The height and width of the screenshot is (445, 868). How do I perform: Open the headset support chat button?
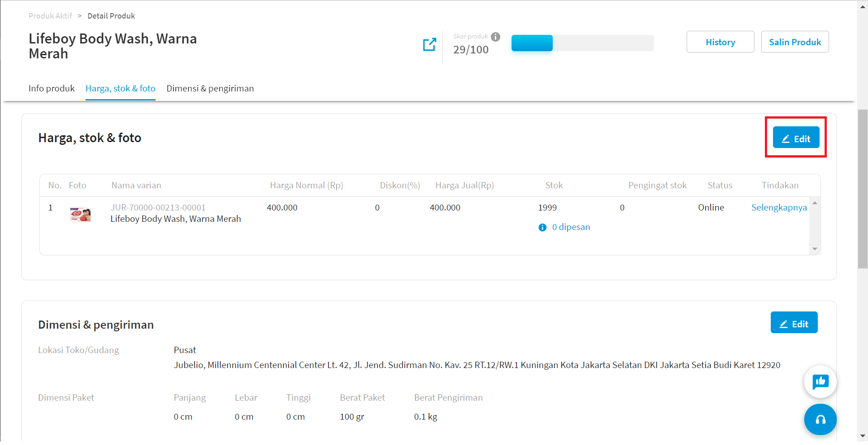[x=820, y=419]
